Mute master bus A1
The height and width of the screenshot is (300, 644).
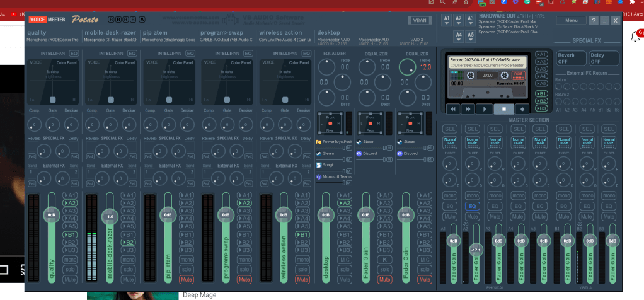click(x=450, y=216)
